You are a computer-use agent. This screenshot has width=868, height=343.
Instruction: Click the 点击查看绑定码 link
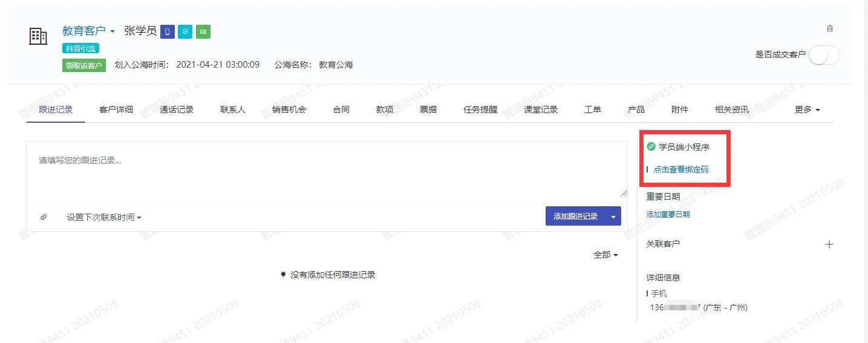tap(680, 170)
